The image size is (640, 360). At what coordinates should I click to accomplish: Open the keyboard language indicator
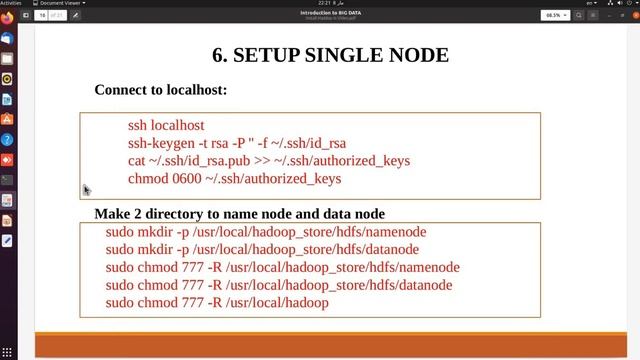click(591, 3)
